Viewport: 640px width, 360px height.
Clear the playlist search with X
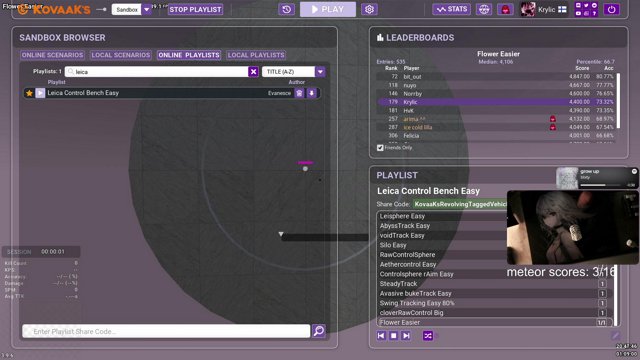point(253,72)
